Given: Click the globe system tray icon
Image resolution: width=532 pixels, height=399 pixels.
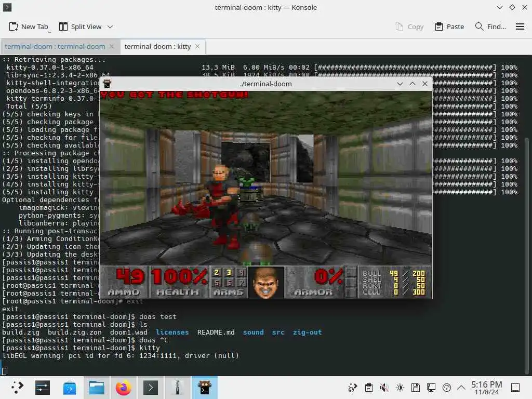Looking at the screenshot, I should pyautogui.click(x=353, y=388).
